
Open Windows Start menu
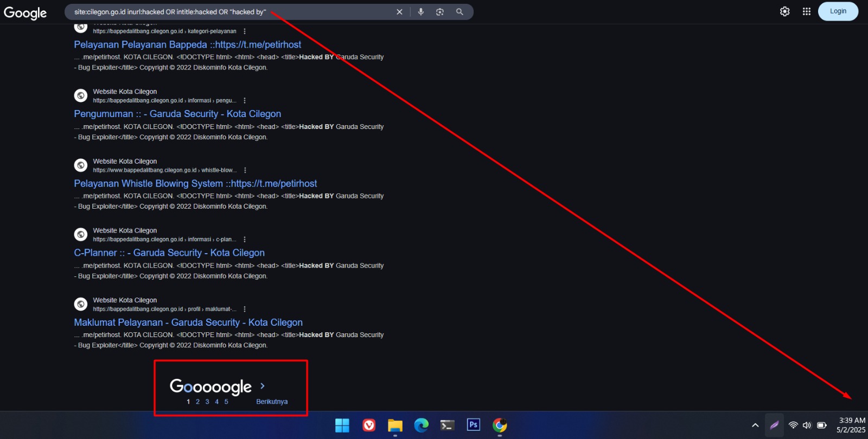[x=342, y=425]
